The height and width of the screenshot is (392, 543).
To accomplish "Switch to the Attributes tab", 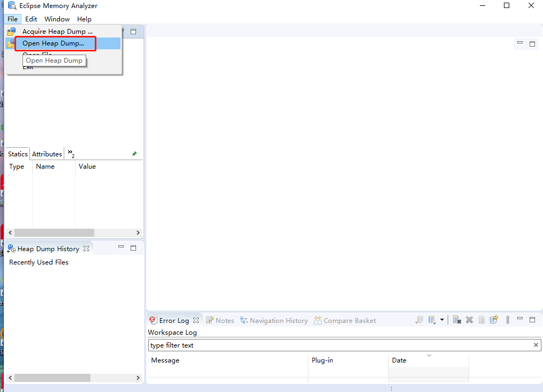I will tap(47, 154).
